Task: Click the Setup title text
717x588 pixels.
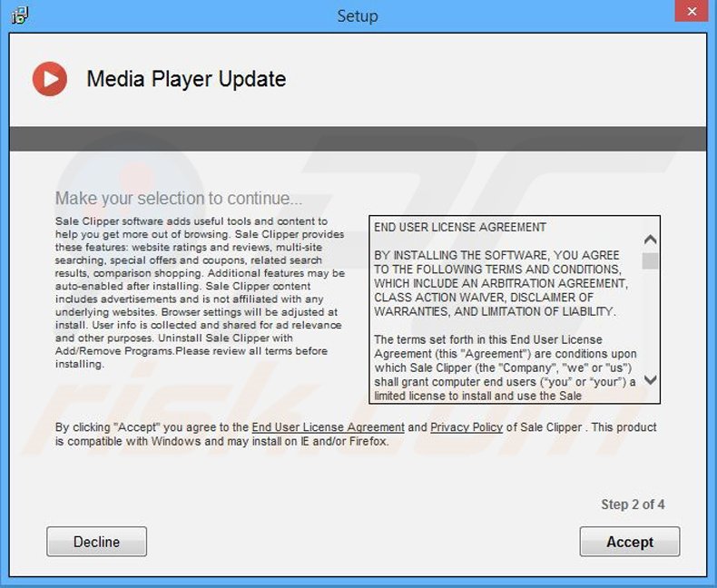Action: point(358,16)
